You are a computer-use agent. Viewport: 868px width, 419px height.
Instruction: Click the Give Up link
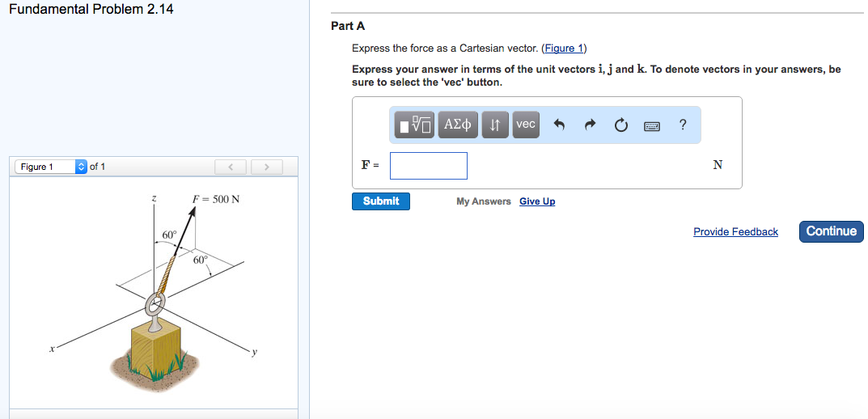(x=537, y=201)
